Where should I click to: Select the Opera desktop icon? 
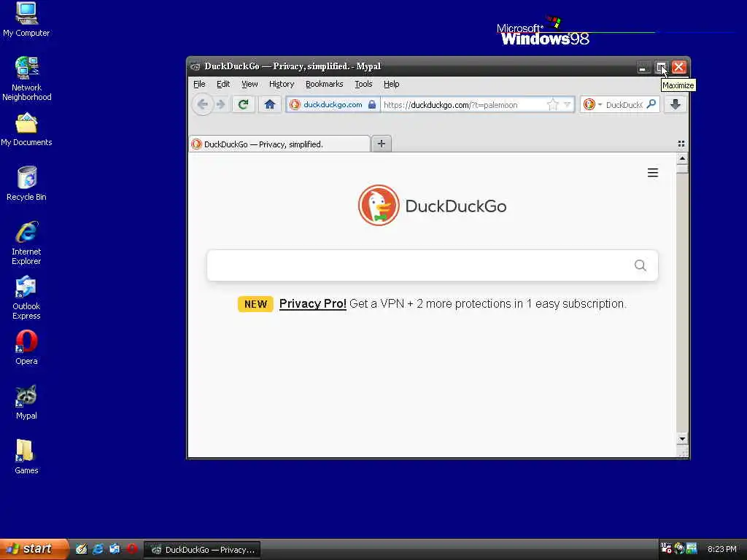[x=26, y=348]
